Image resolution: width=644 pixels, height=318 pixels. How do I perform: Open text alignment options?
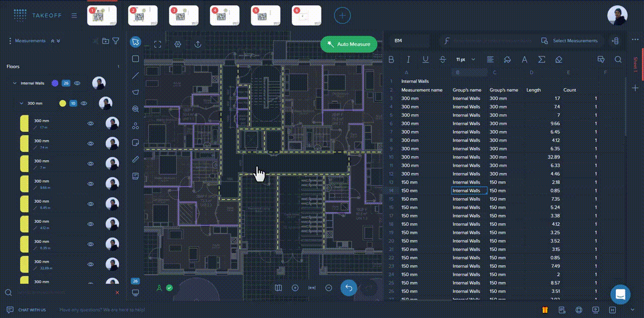(491, 59)
